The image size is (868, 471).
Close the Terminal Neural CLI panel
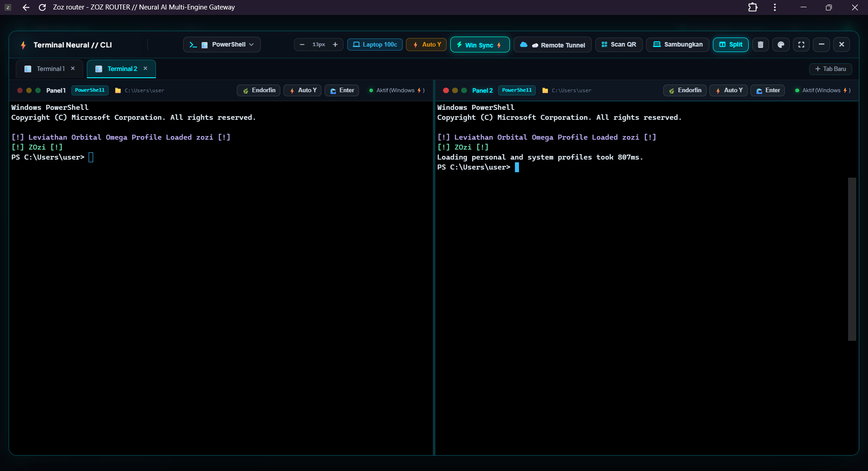point(842,45)
